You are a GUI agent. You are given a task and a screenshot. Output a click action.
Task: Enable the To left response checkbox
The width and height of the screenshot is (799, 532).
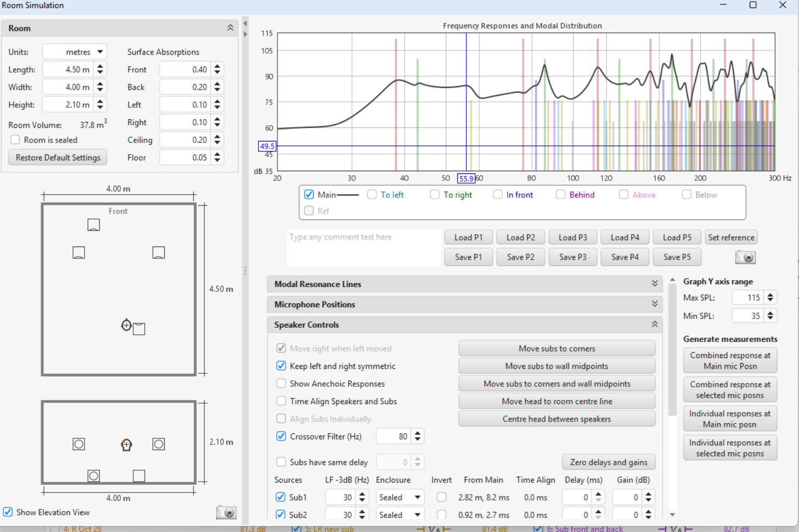click(372, 194)
